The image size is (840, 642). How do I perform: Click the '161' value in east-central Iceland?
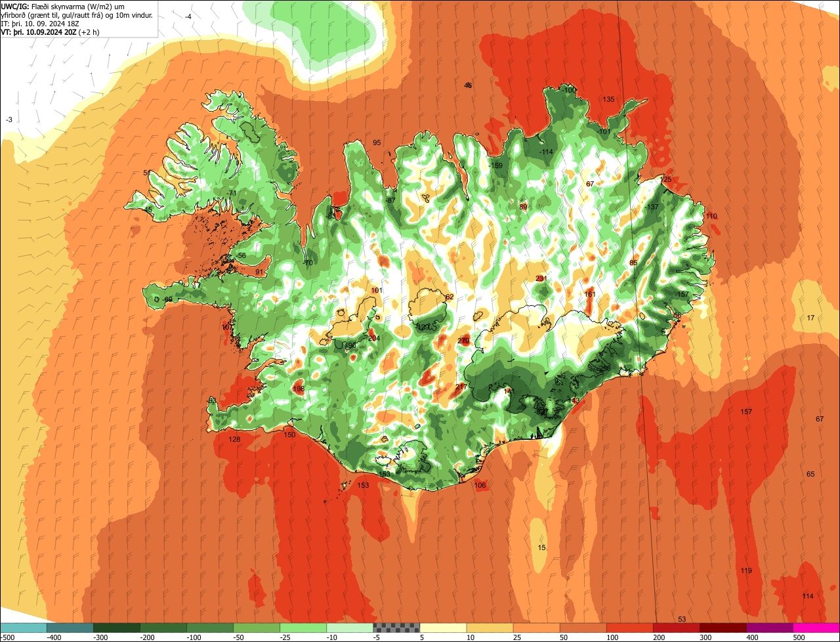(x=590, y=294)
